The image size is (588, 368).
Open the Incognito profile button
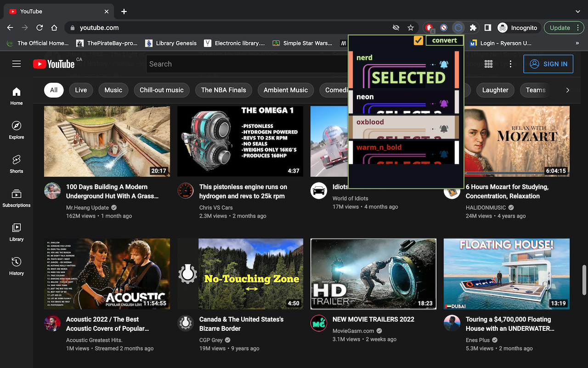pyautogui.click(x=519, y=28)
